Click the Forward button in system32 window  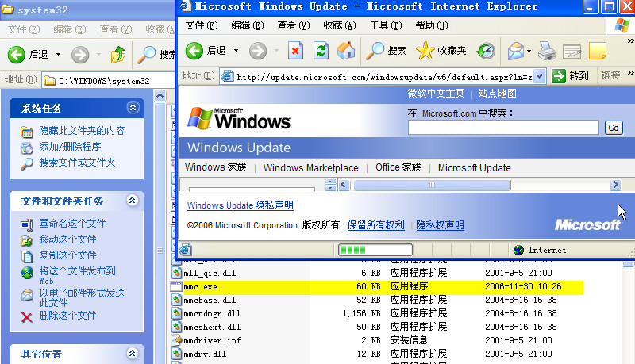80,55
